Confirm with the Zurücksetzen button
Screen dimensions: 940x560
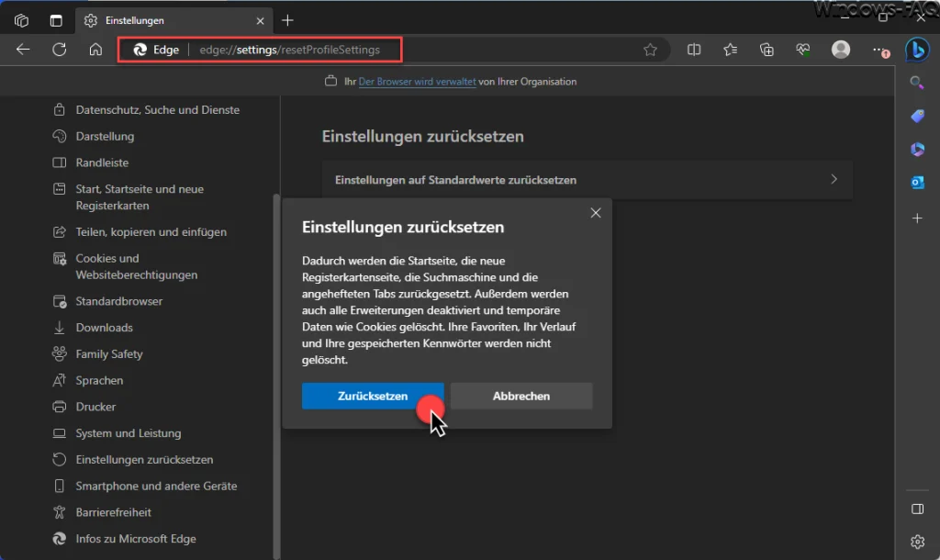(373, 397)
